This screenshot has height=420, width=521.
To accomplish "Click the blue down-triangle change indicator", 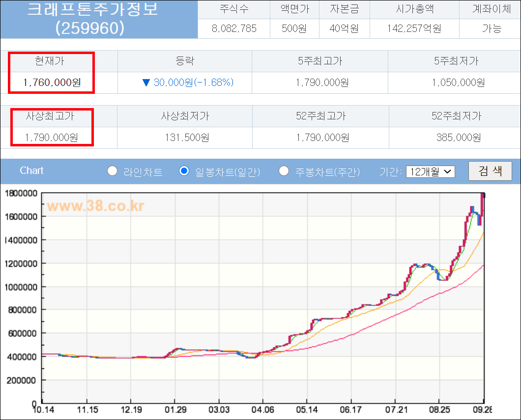I will 146,83.
